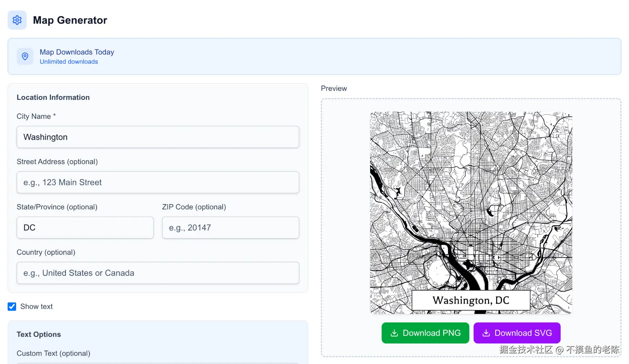Click the Preview label above the map

pos(334,88)
